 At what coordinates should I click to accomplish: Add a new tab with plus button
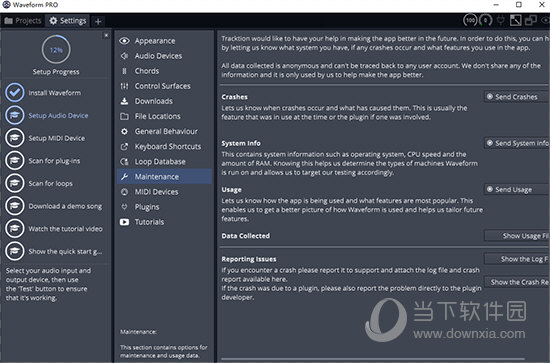click(x=98, y=21)
